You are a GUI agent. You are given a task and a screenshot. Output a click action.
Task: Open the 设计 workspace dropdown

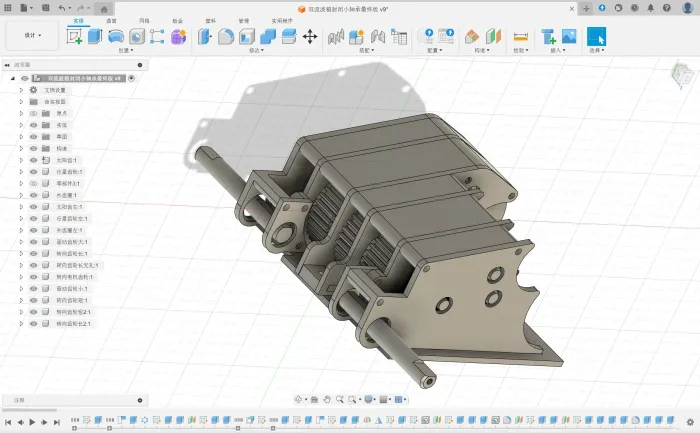coord(32,35)
